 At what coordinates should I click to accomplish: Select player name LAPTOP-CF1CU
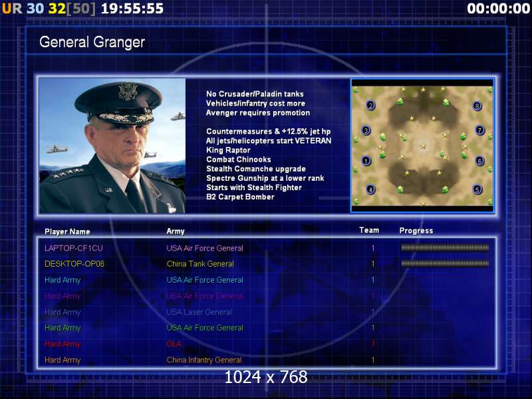pos(74,248)
